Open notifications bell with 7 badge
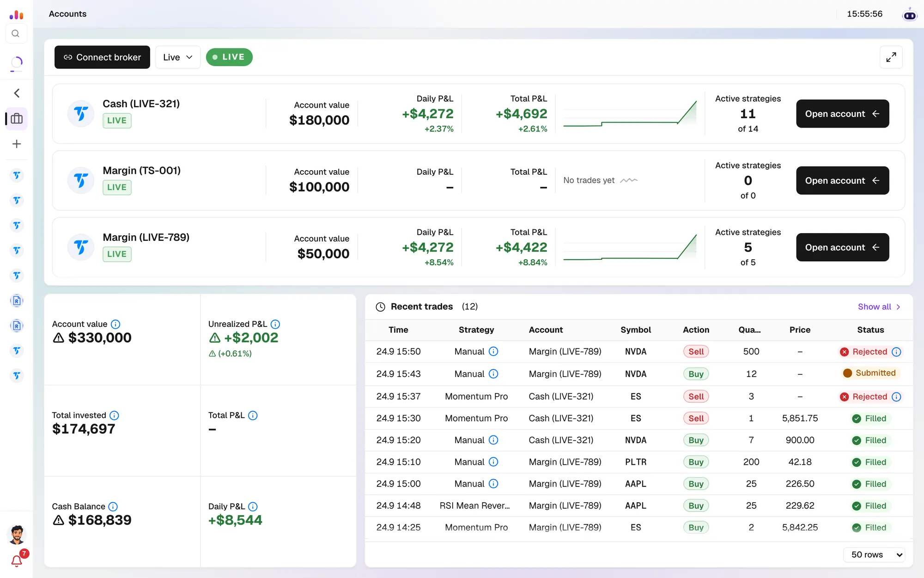Viewport: 924px width, 578px height. [x=17, y=560]
